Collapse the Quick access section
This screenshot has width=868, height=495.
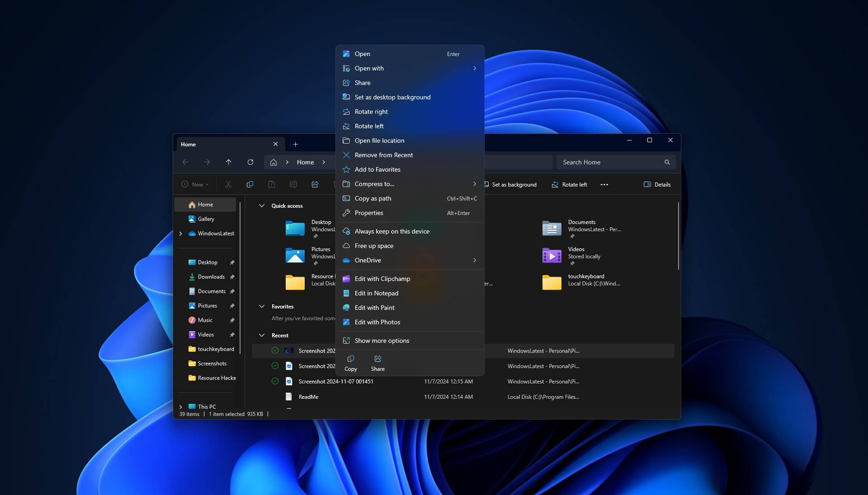[262, 205]
